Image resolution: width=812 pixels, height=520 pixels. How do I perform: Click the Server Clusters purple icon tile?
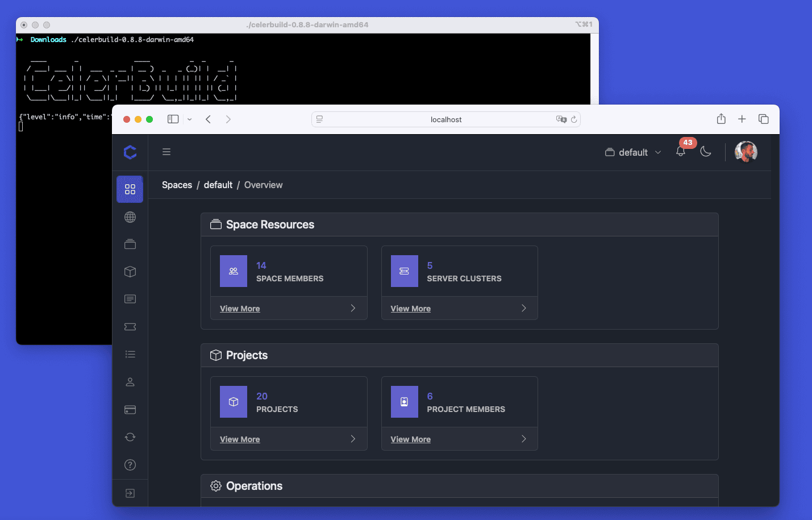point(405,271)
